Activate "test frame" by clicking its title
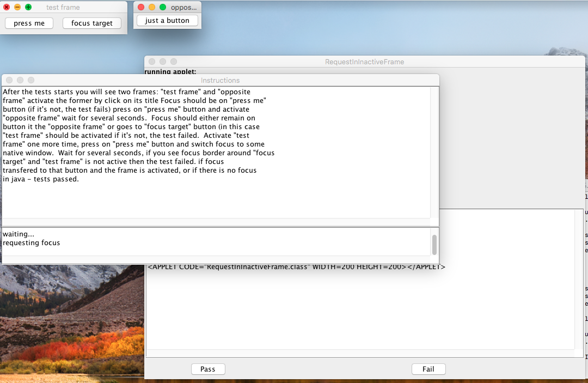Screen dimensions: 588x383 pyautogui.click(x=63, y=8)
